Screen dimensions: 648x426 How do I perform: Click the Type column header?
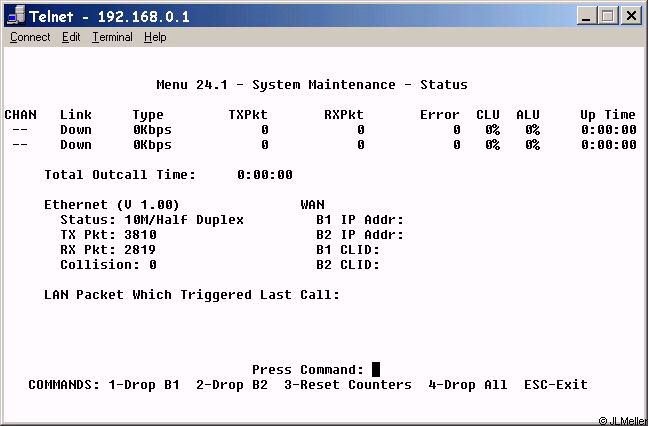pyautogui.click(x=148, y=115)
